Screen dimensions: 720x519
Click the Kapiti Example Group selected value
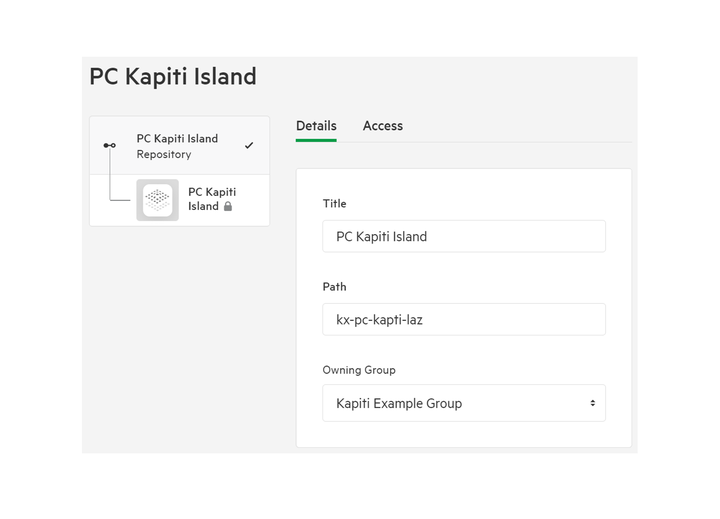pos(399,403)
